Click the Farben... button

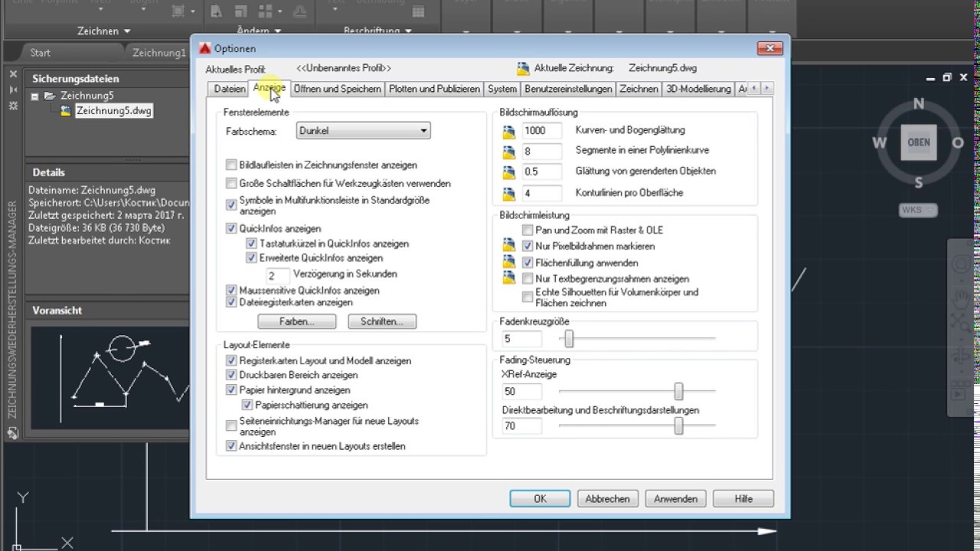coord(297,321)
